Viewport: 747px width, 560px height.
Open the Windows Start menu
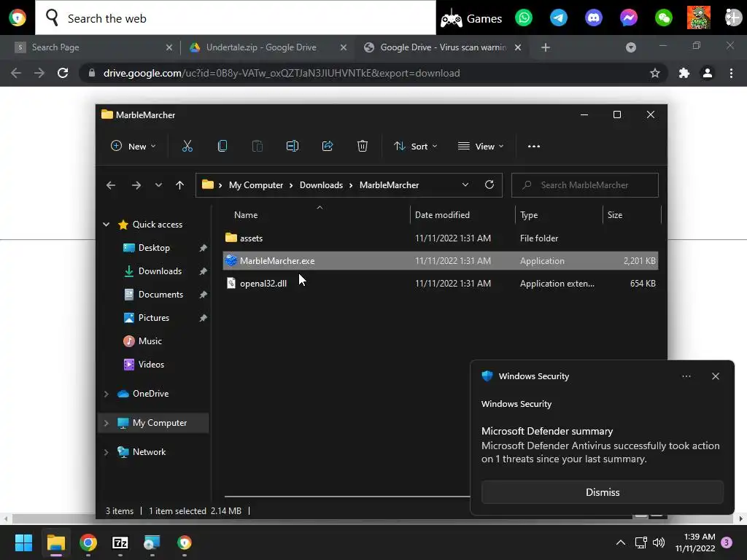pos(23,542)
